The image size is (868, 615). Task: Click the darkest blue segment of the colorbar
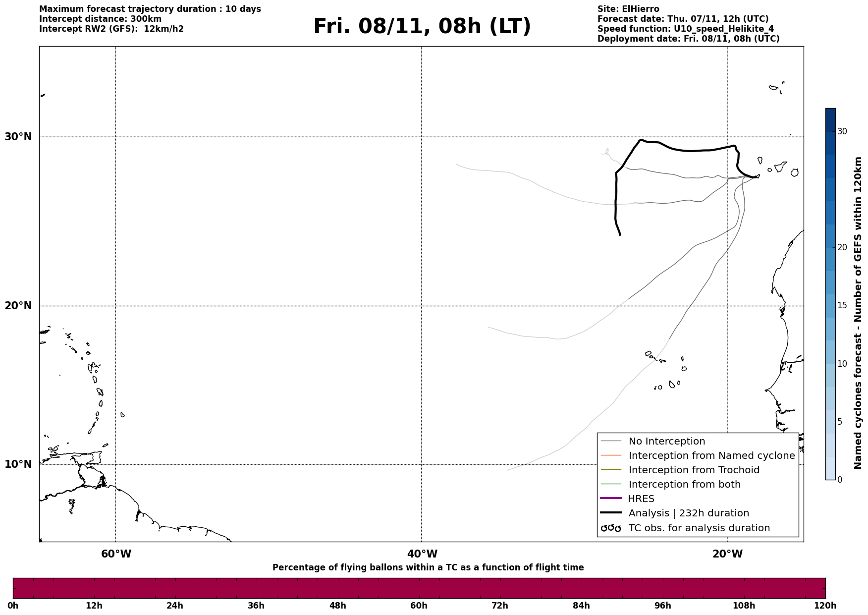coord(830,119)
